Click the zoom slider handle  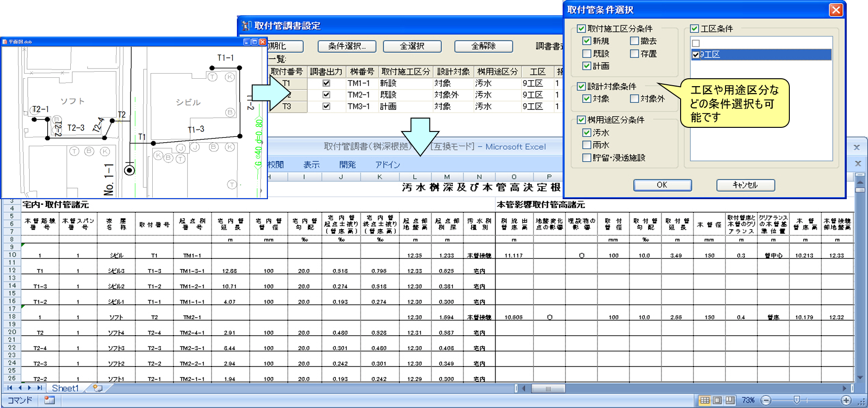pos(796,400)
